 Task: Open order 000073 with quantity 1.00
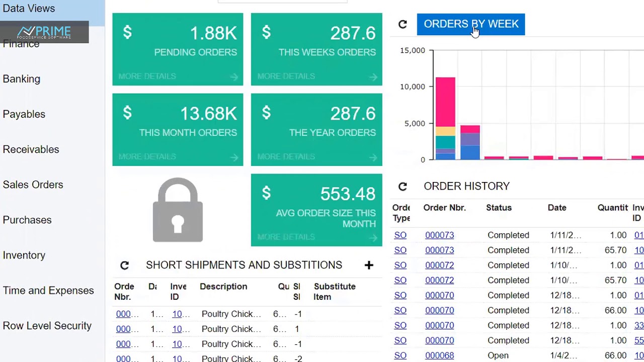tap(439, 235)
